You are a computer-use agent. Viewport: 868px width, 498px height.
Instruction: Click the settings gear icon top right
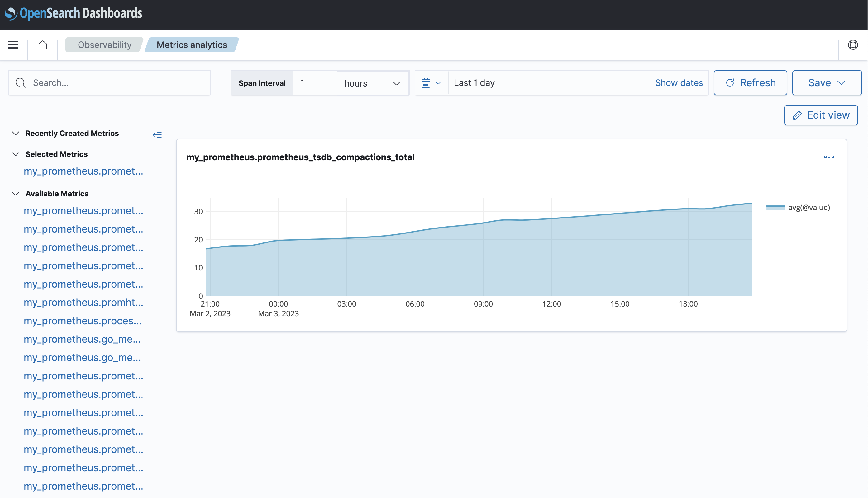[x=854, y=45]
